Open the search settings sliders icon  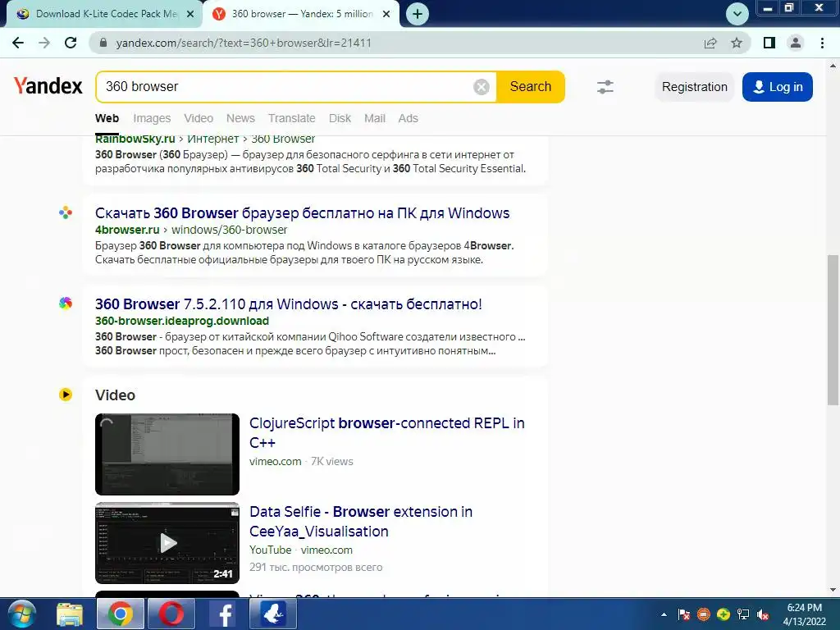(605, 87)
